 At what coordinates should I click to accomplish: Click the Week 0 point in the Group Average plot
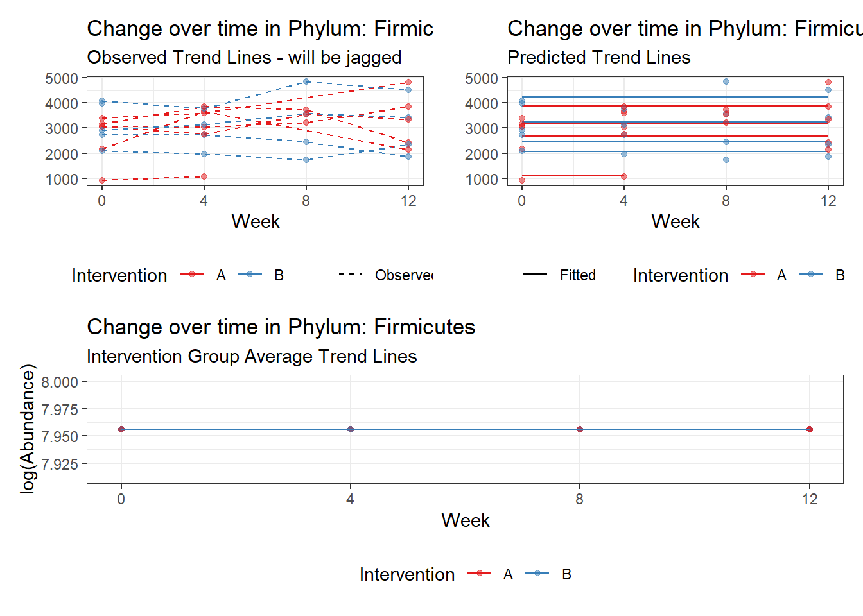(121, 429)
